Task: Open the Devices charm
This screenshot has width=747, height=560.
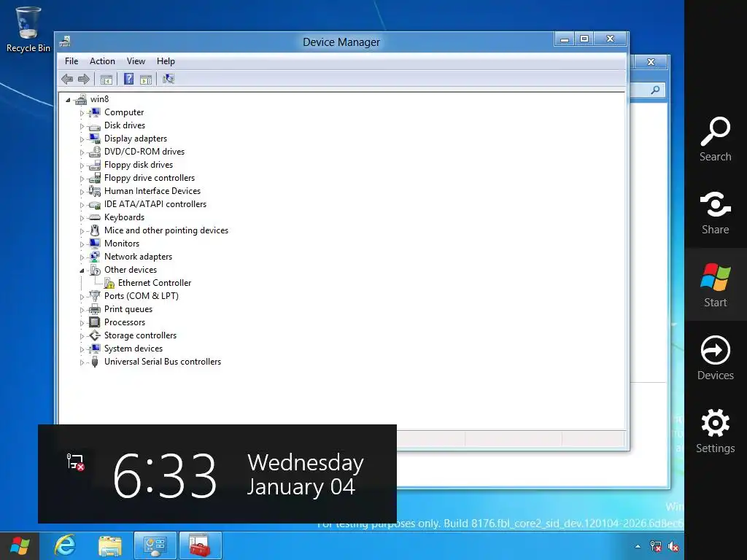Action: [715, 357]
